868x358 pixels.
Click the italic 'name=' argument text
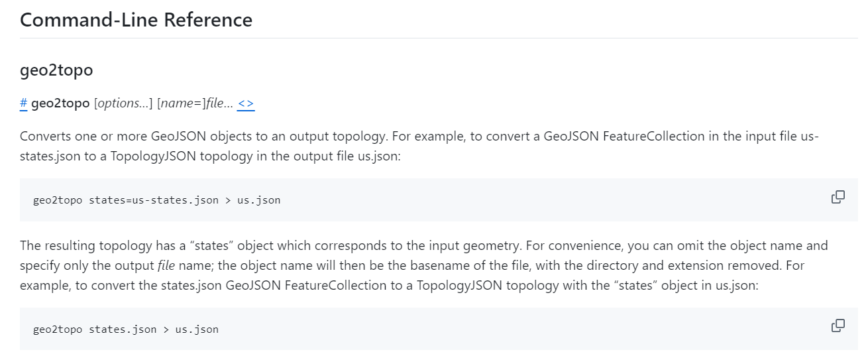point(182,103)
